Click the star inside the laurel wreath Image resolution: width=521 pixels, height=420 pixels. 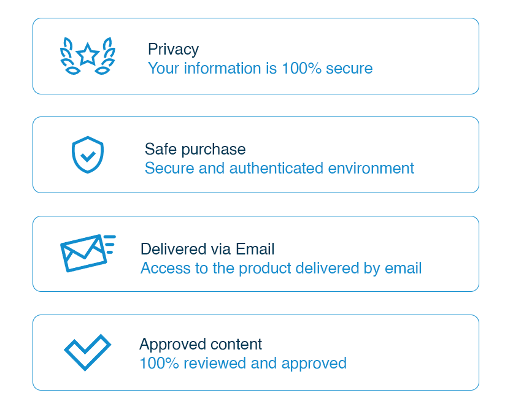(88, 54)
